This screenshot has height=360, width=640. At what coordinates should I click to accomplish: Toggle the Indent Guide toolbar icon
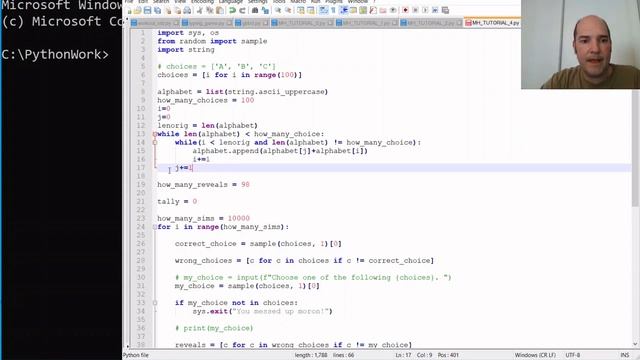click(343, 10)
